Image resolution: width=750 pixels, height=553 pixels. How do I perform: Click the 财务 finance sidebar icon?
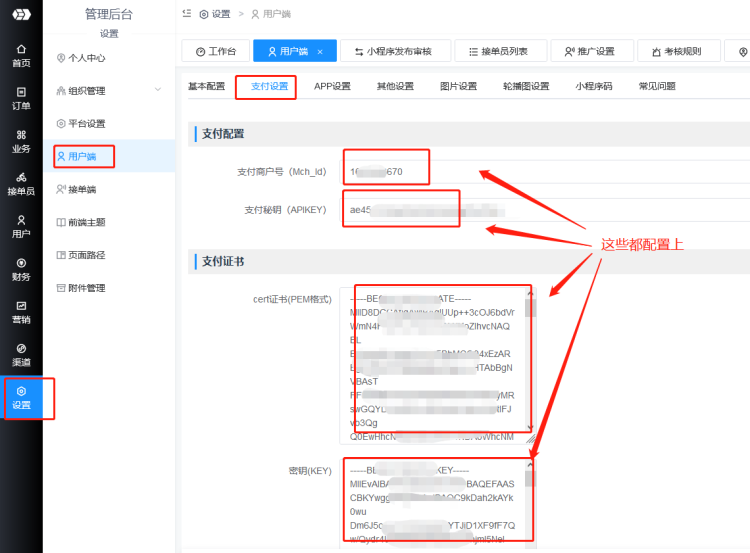click(21, 269)
